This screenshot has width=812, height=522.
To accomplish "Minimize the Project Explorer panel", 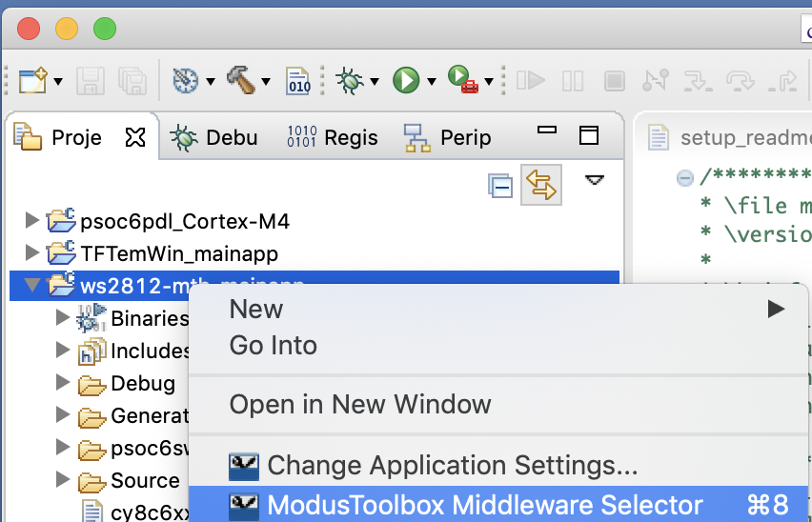I will (547, 130).
